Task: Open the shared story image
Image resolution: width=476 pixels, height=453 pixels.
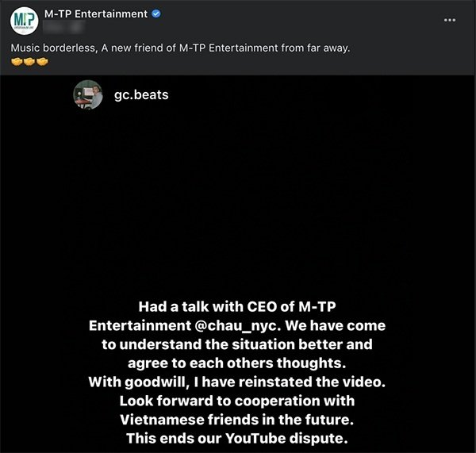Action: [x=238, y=264]
